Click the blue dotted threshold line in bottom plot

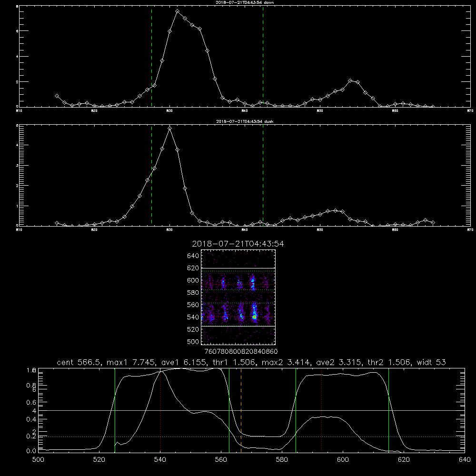(x=251, y=436)
